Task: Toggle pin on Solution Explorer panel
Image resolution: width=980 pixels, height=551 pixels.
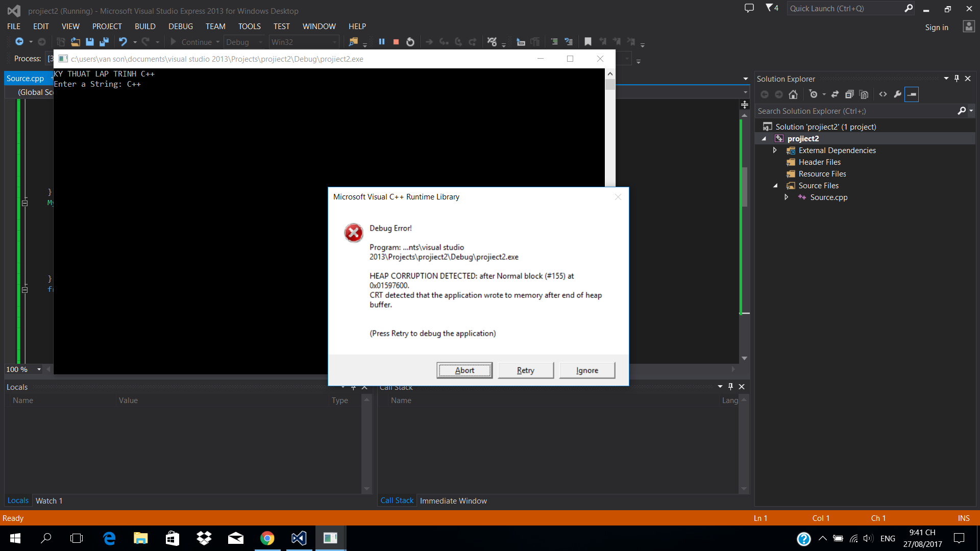Action: point(957,79)
